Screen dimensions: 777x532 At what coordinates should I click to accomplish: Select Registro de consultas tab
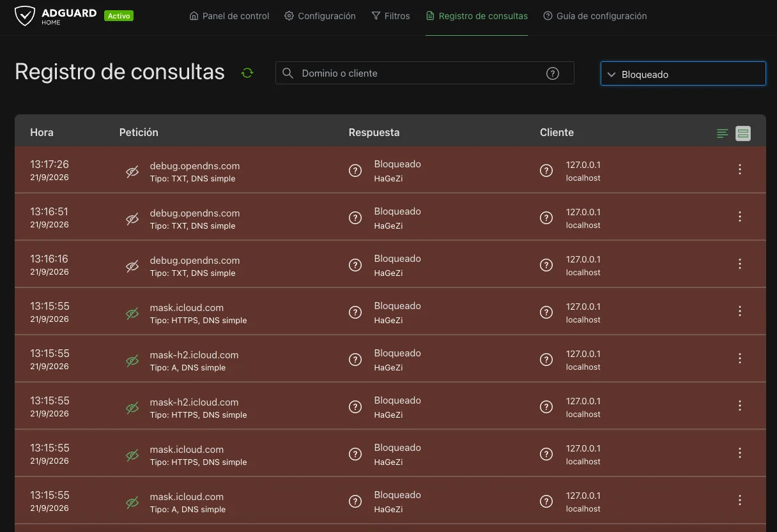point(477,16)
